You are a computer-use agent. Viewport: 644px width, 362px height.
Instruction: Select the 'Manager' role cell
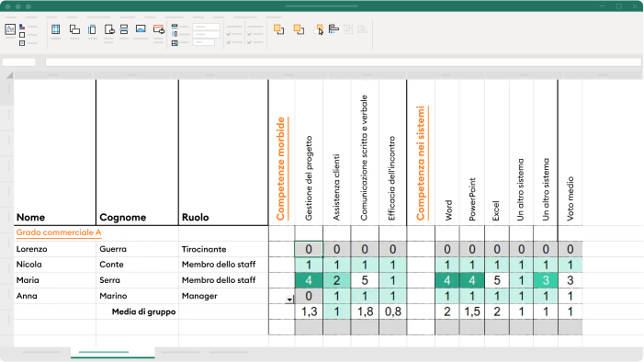(223, 296)
